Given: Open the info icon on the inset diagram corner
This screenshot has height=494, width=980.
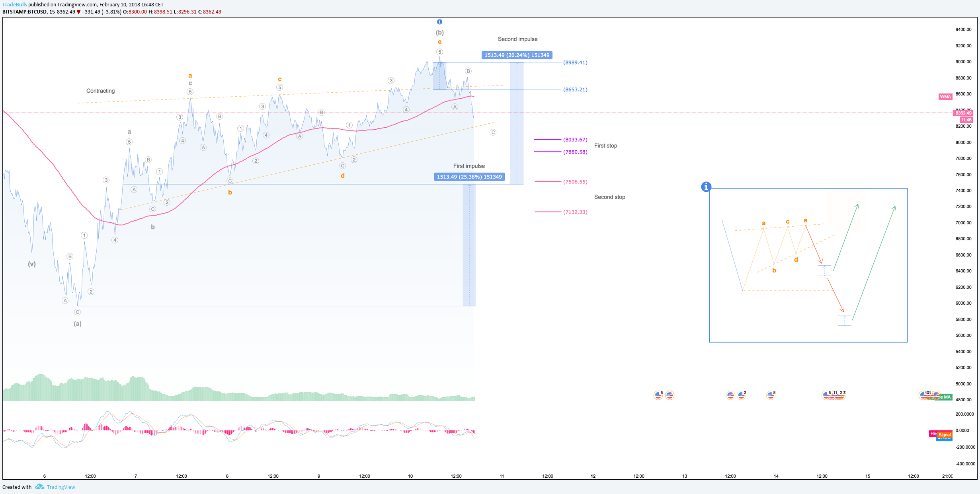Looking at the screenshot, I should (706, 187).
